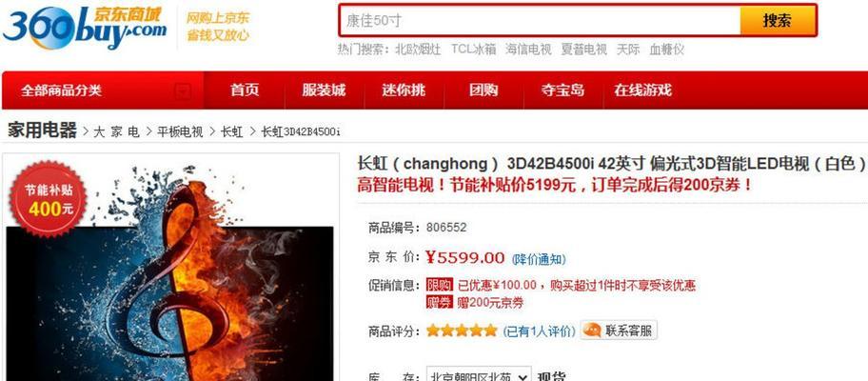Open the 首页 navigation tab
The height and width of the screenshot is (381, 868).
click(245, 90)
